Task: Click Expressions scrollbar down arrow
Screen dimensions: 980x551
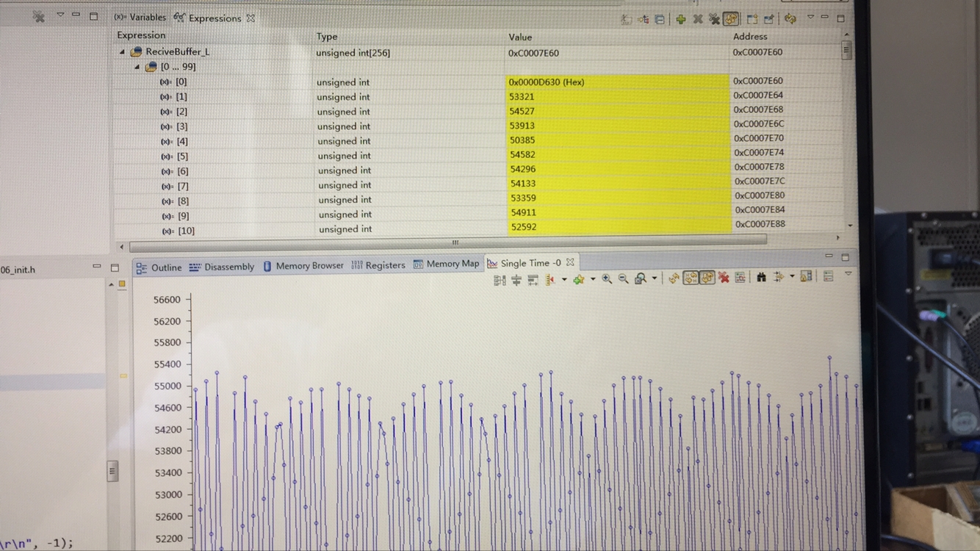Action: (850, 225)
